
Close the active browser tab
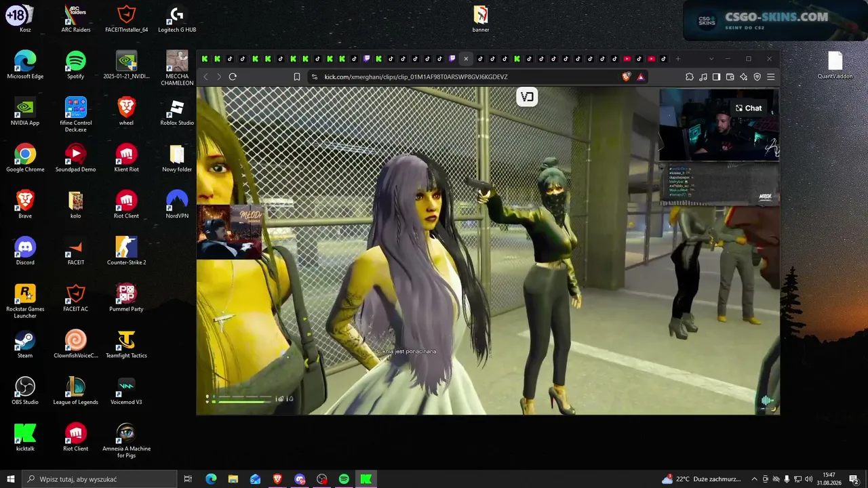click(465, 59)
